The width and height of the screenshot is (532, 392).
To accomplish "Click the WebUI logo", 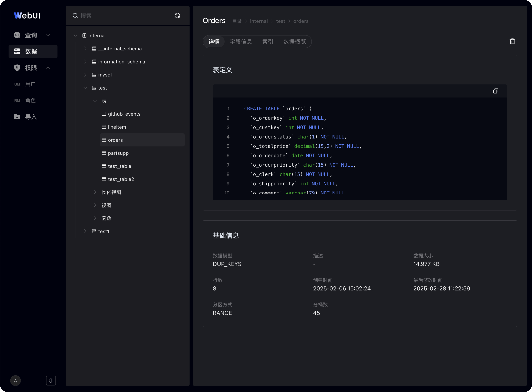I will (x=27, y=16).
